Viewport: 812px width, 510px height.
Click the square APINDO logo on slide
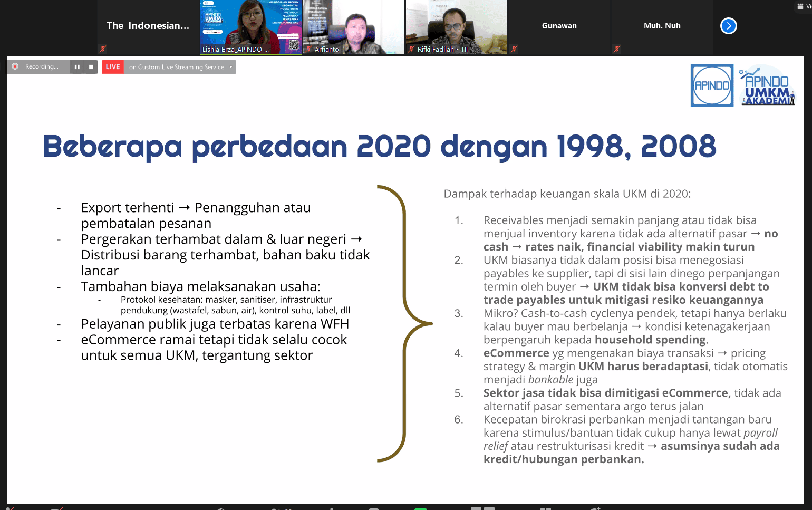(x=712, y=85)
